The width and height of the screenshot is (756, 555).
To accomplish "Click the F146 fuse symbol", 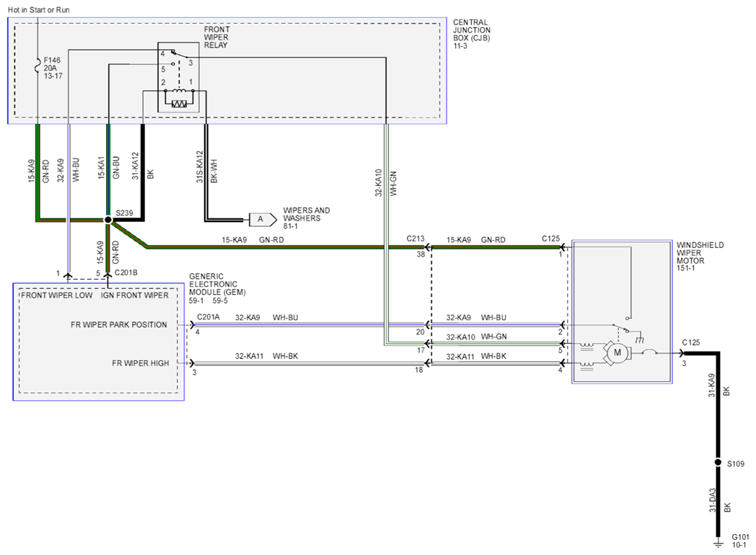I will 38,66.
